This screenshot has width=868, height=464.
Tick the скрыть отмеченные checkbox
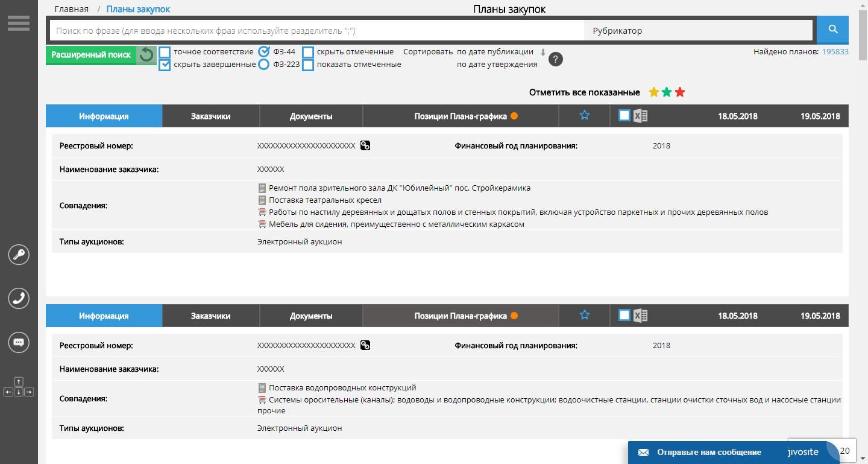click(x=308, y=52)
